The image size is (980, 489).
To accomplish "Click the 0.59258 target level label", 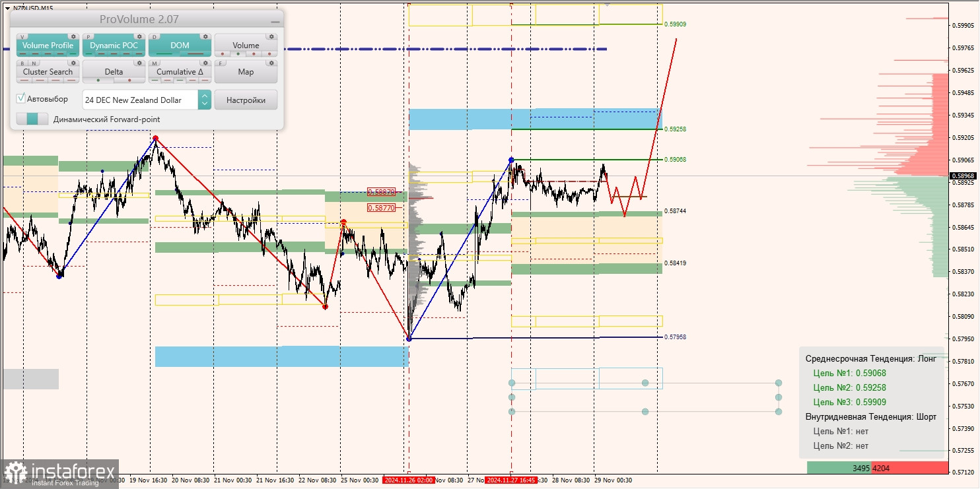I will (675, 129).
